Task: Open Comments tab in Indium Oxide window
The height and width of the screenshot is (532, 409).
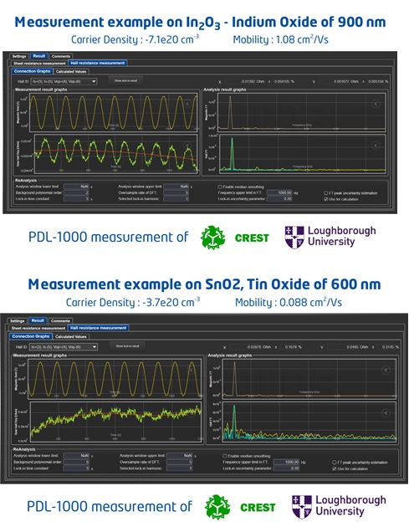Action: [61, 56]
